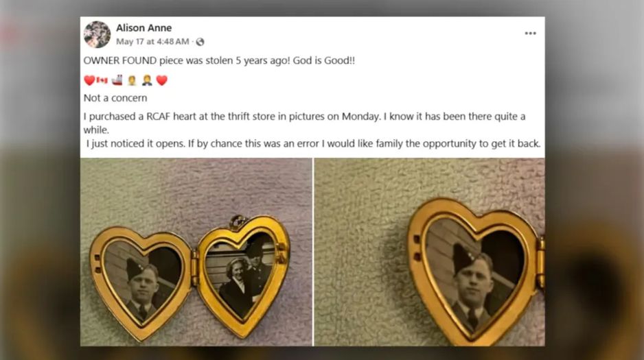Click the first red heart emoji
644x360 pixels.
89,80
